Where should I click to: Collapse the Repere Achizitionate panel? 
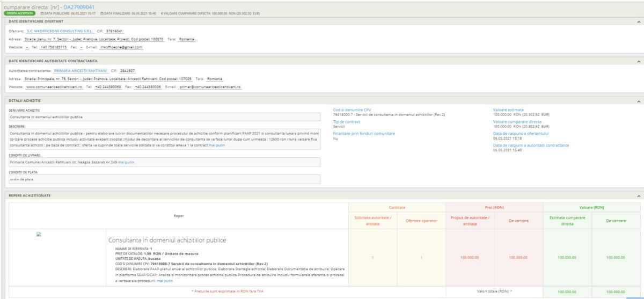(x=638, y=196)
